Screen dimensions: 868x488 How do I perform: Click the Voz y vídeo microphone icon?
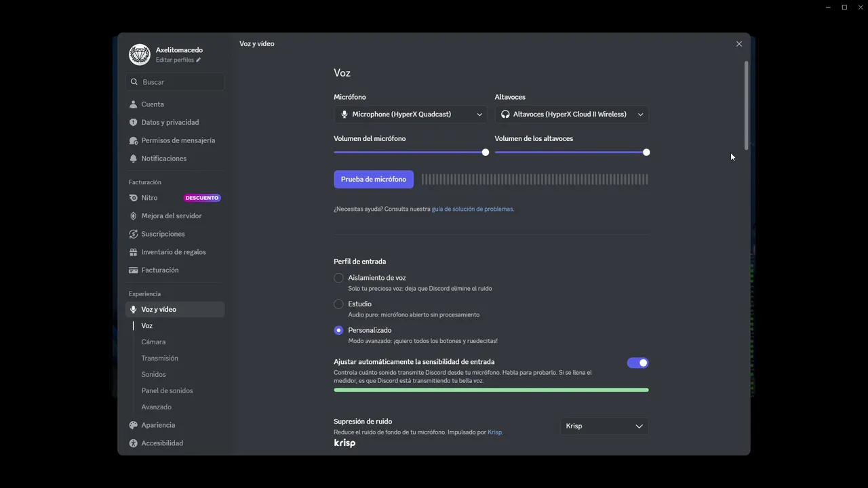(133, 310)
